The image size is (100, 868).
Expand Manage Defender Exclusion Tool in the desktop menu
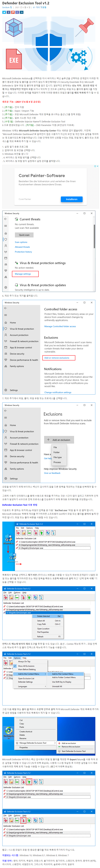(36, 743)
